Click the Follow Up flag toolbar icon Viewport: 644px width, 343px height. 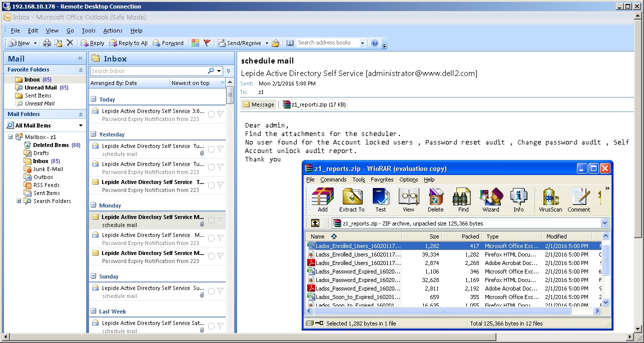coord(207,43)
